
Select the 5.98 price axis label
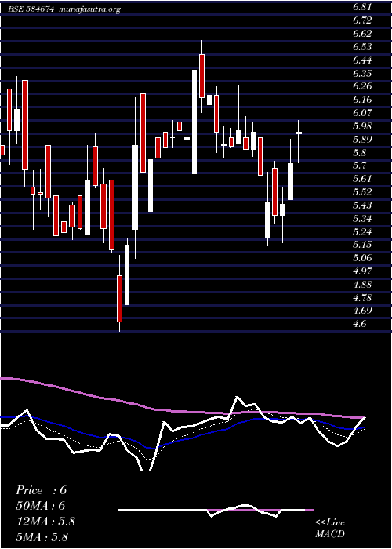click(x=362, y=126)
